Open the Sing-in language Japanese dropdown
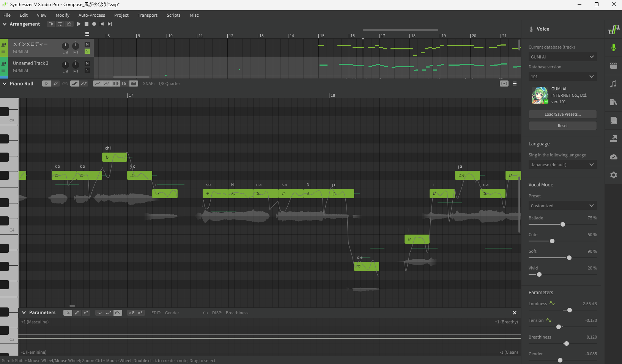Screen dimensions: 622x364 click(562, 165)
